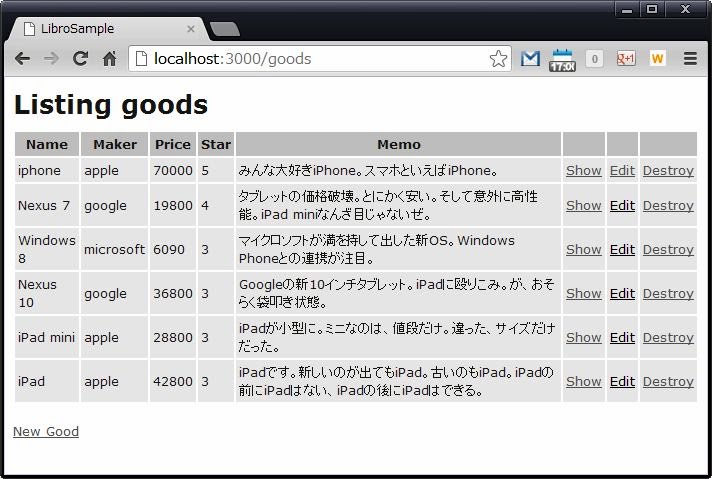Open a new browser tab
712x479 pixels.
(225, 29)
